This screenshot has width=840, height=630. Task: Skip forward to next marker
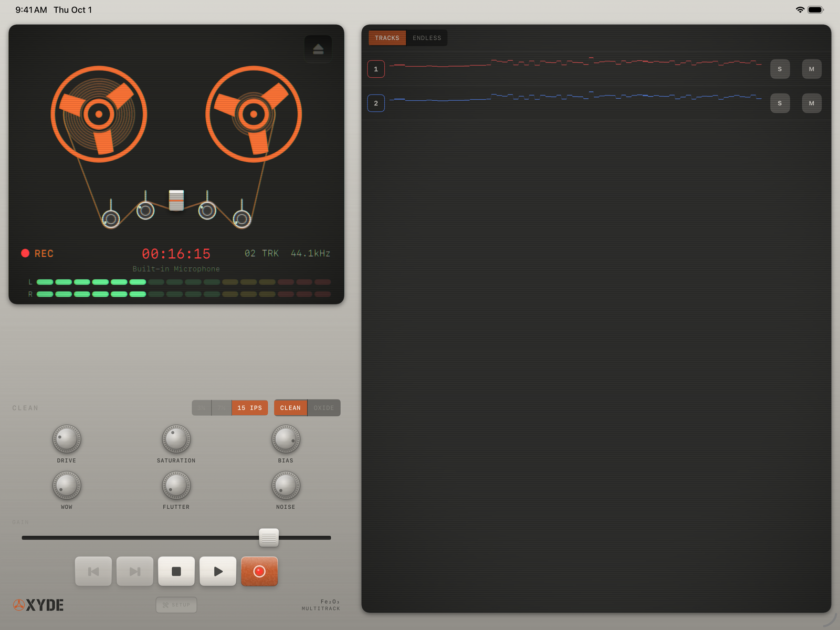coord(135,571)
